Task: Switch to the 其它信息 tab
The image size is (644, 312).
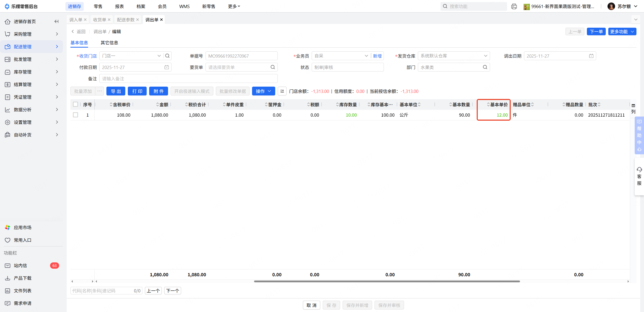Action: coord(109,43)
